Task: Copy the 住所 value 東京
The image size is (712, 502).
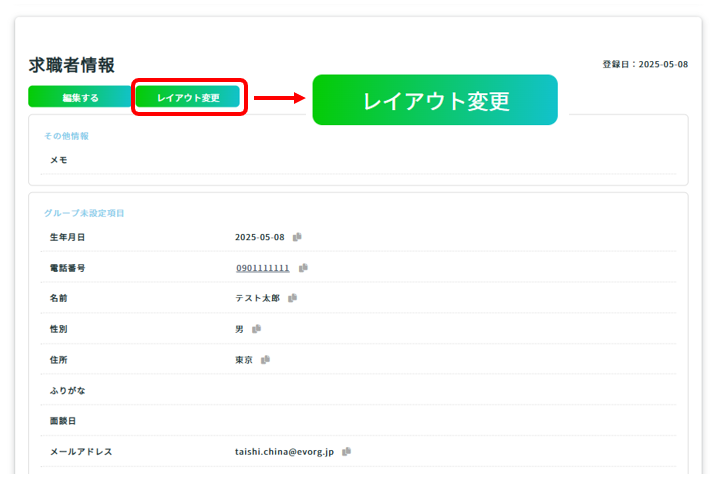Action: pyautogui.click(x=266, y=359)
